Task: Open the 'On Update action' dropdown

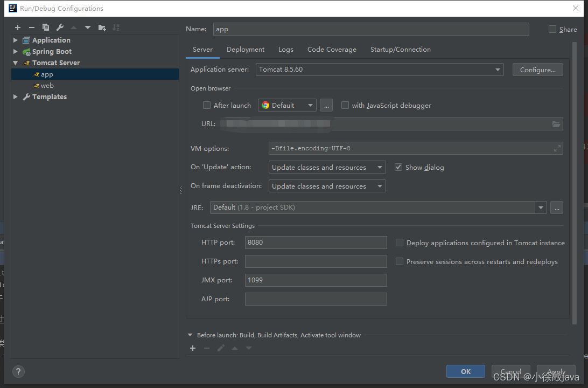Action: pyautogui.click(x=380, y=167)
